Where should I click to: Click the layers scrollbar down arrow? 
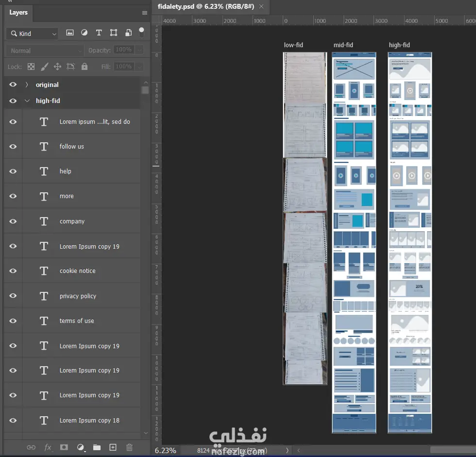pos(146,433)
